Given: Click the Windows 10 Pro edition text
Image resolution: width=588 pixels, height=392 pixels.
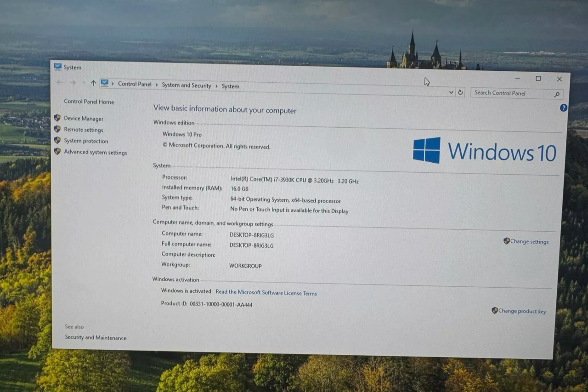Looking at the screenshot, I should (182, 135).
